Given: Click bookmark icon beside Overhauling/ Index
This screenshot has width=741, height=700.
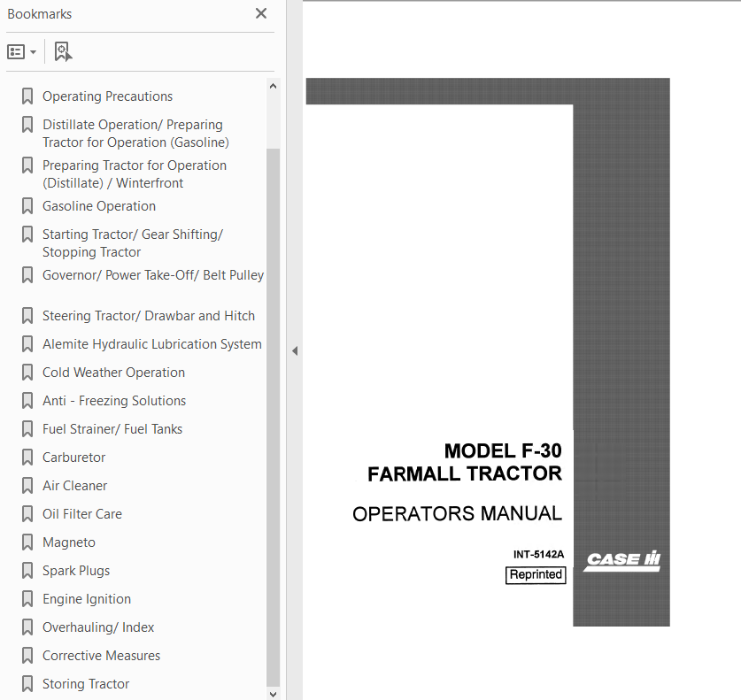Looking at the screenshot, I should [x=27, y=627].
